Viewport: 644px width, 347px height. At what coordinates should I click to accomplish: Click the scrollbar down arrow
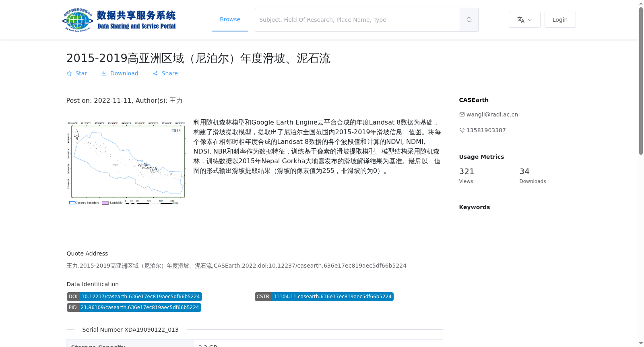coord(641,343)
